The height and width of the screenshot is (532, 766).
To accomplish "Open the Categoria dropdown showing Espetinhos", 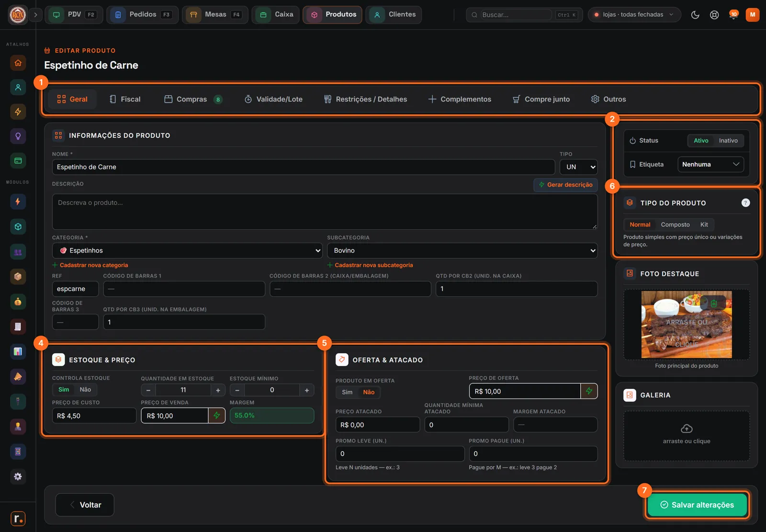I will pyautogui.click(x=187, y=251).
